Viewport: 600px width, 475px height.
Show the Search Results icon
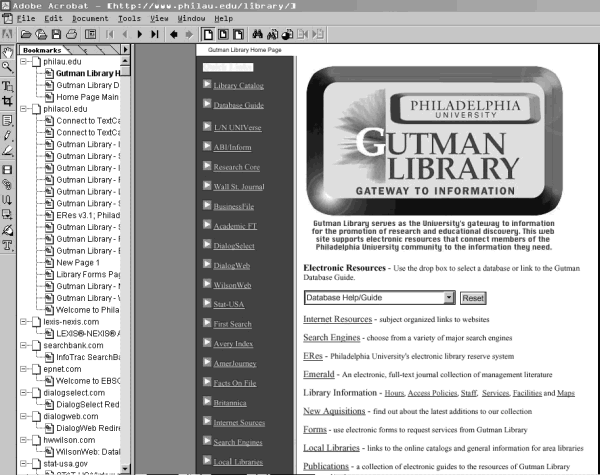[287, 34]
